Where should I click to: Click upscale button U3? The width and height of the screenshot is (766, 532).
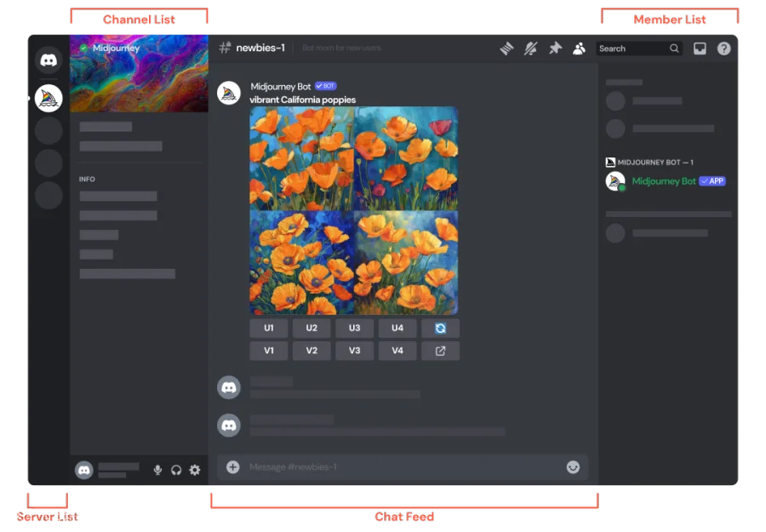coord(355,329)
